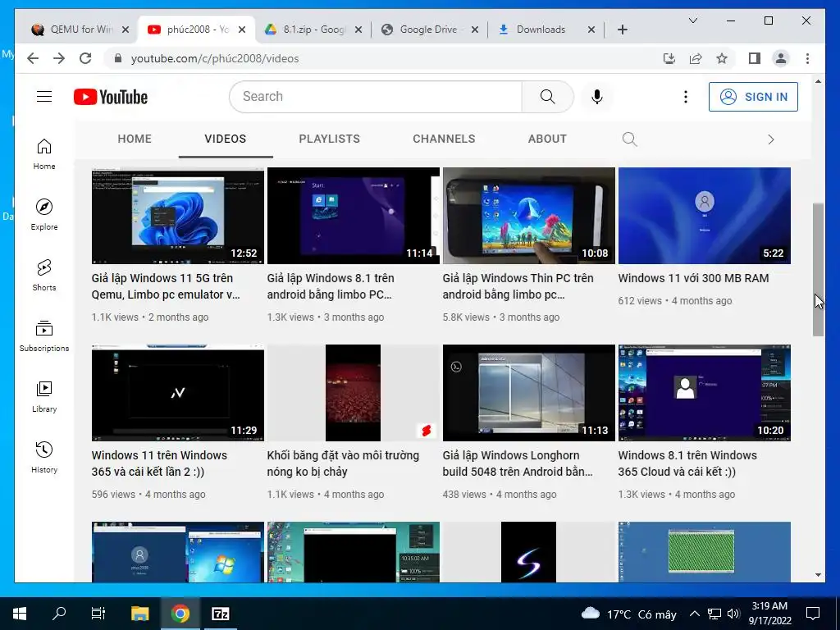Open the ABOUT tab
Viewport: 840px width, 630px height.
547,139
